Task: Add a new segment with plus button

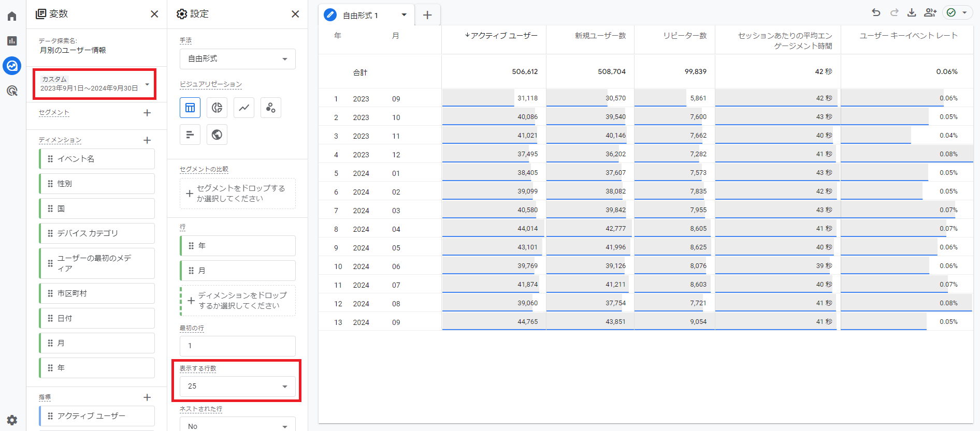Action: (x=147, y=113)
